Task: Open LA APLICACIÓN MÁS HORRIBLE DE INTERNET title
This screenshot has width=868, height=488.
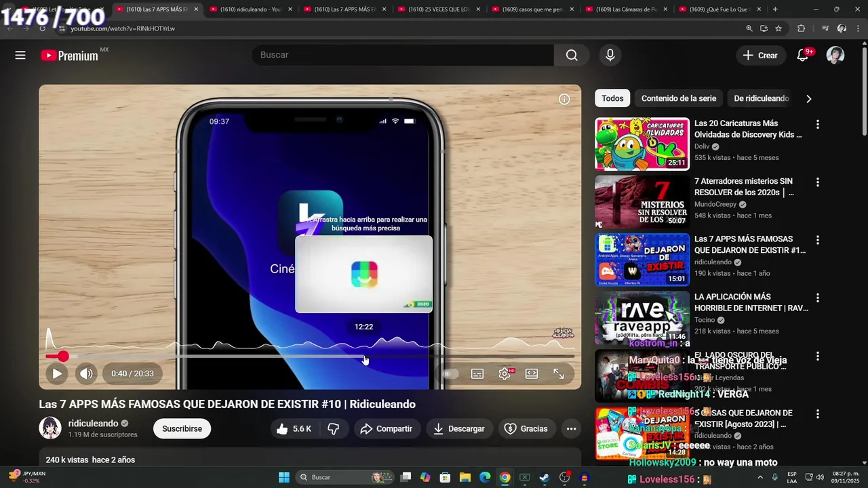Action: (x=751, y=302)
